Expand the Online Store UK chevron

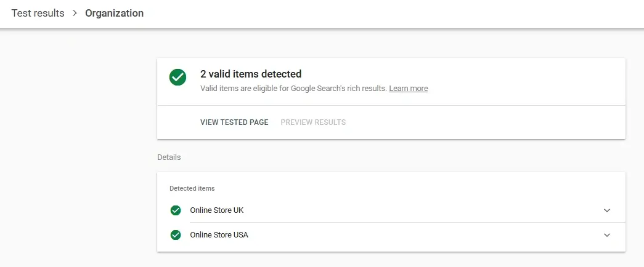tap(607, 210)
